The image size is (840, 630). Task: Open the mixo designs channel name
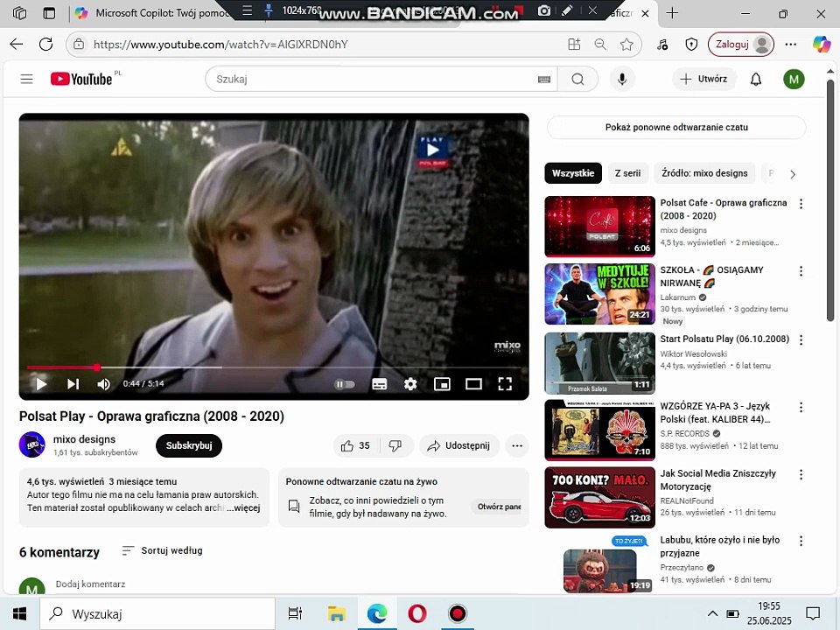(84, 439)
